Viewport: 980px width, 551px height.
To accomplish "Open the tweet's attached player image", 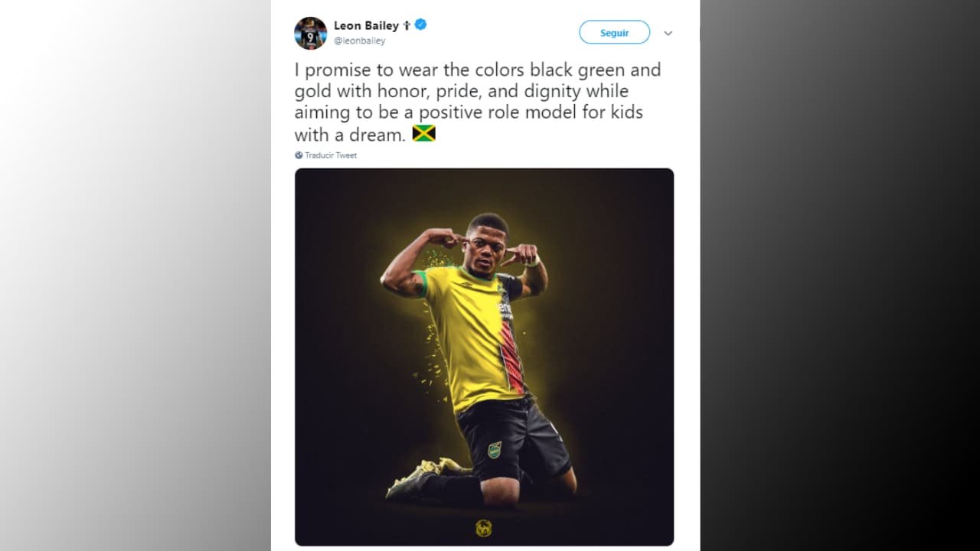I will click(484, 356).
